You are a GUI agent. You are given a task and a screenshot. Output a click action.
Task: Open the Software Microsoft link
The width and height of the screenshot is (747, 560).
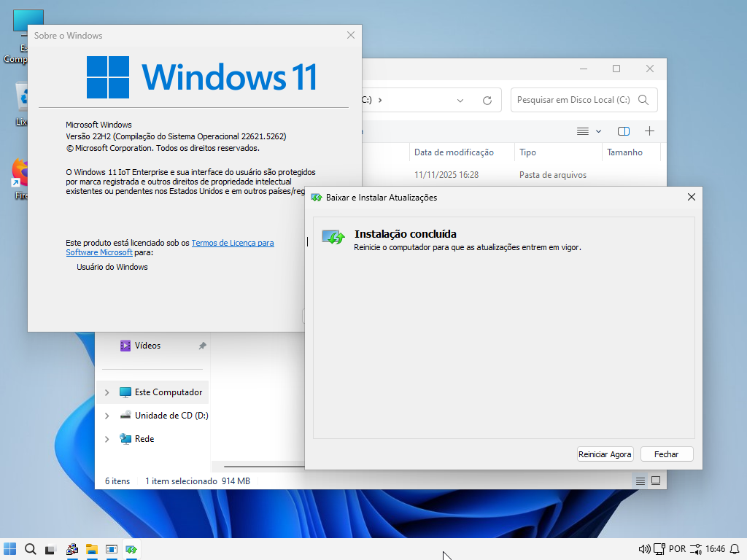[99, 252]
